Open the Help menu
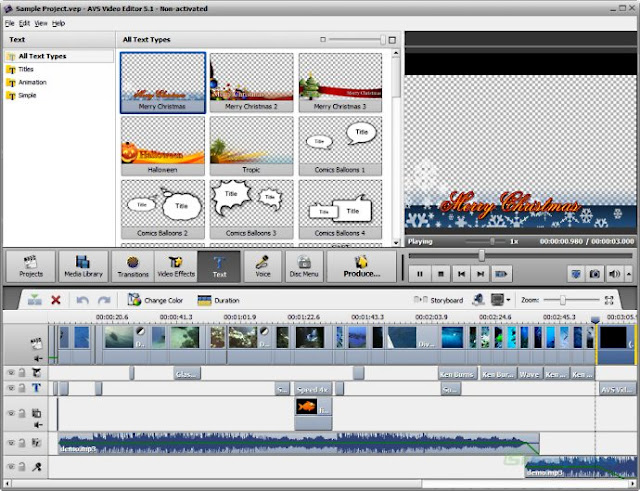 [x=58, y=23]
